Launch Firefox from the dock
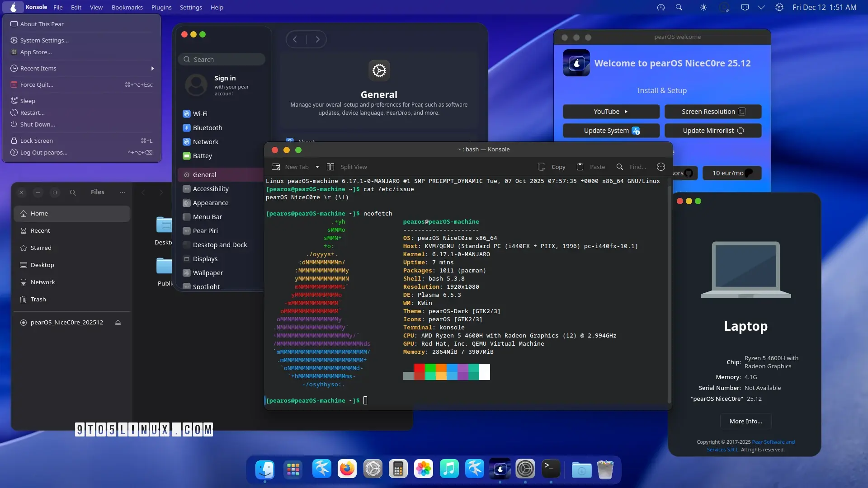Viewport: 868px width, 488px height. pos(347,469)
